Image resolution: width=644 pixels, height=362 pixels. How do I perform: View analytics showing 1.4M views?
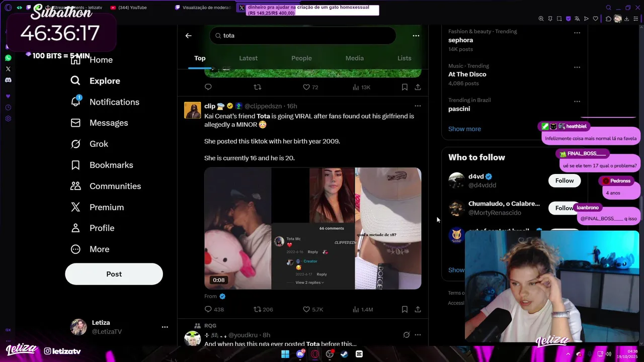362,309
